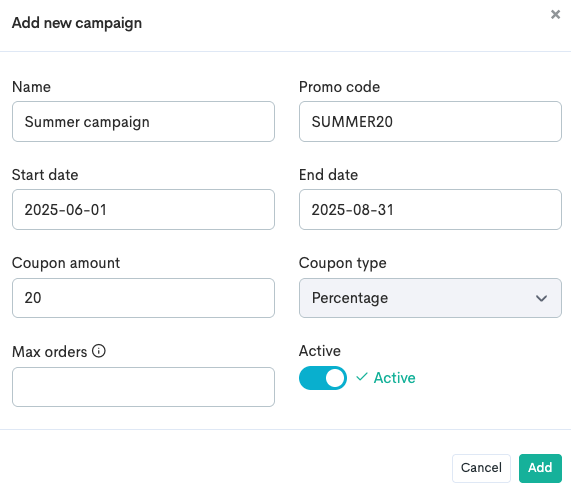This screenshot has width=571, height=491.
Task: Close the Add new campaign dialog
Action: tap(555, 15)
